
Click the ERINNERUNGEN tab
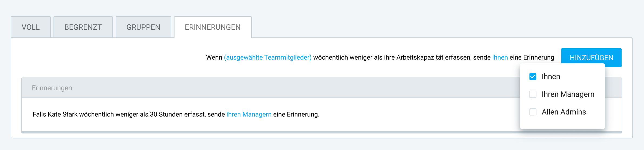213,27
